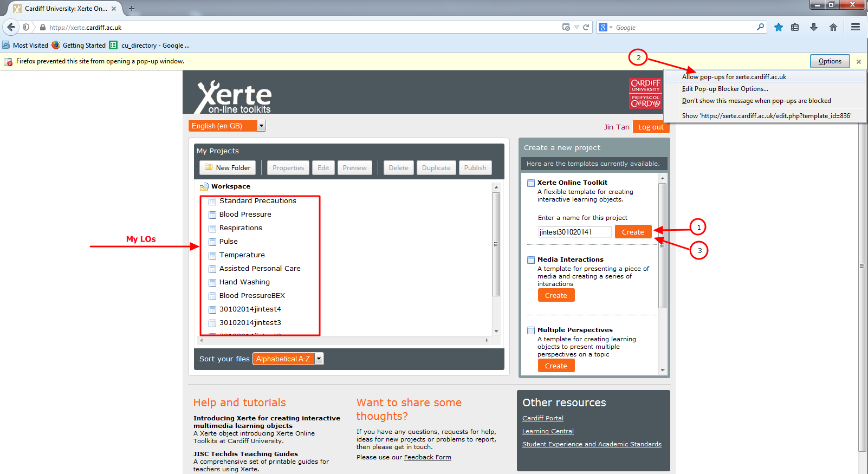
Task: Open the Feedback Form link
Action: point(427,457)
